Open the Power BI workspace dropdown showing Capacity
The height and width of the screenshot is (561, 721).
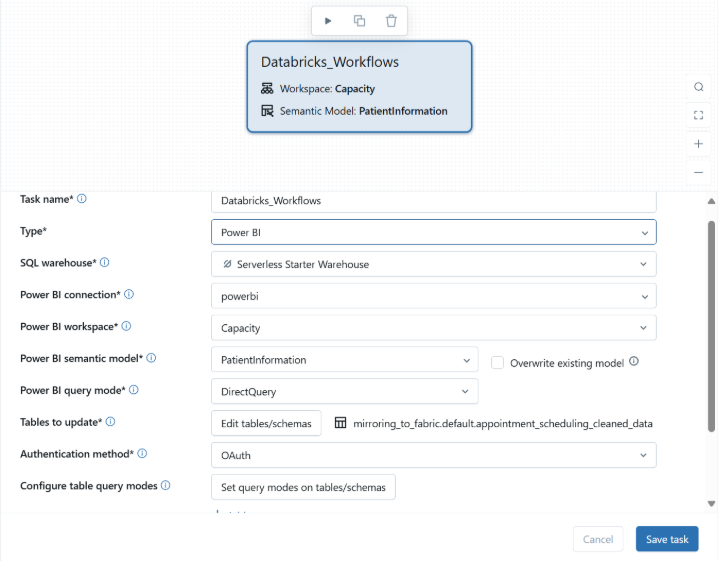434,328
